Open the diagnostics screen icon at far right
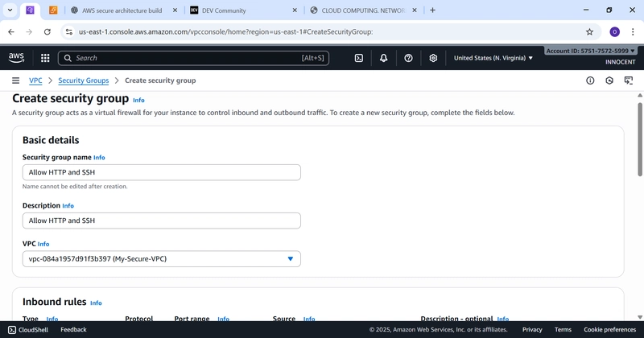 click(629, 80)
